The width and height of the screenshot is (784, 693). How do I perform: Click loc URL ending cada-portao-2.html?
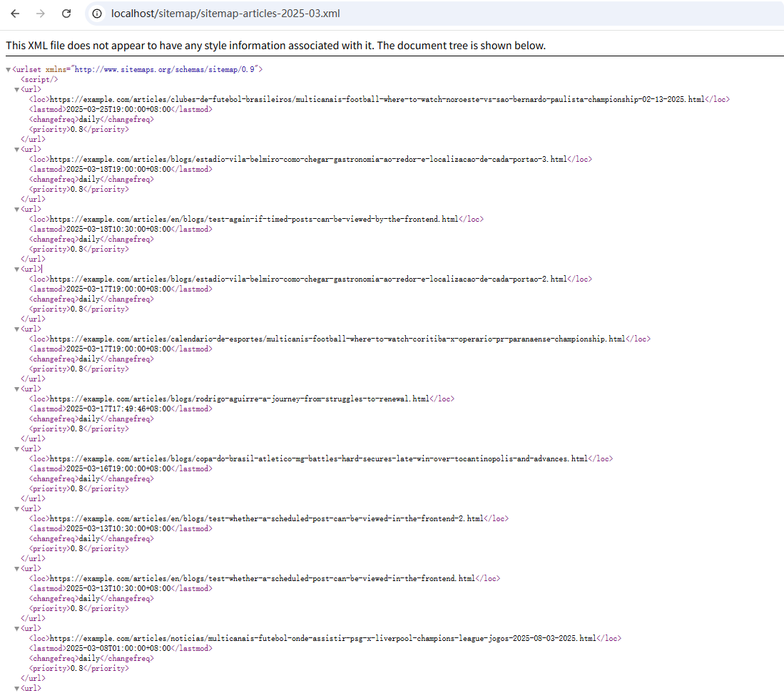[x=308, y=279]
